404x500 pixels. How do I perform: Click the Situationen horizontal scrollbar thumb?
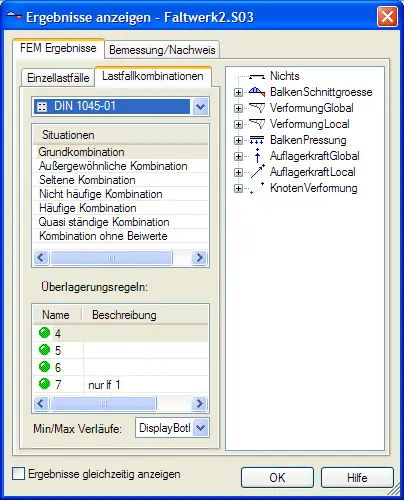tap(111, 258)
